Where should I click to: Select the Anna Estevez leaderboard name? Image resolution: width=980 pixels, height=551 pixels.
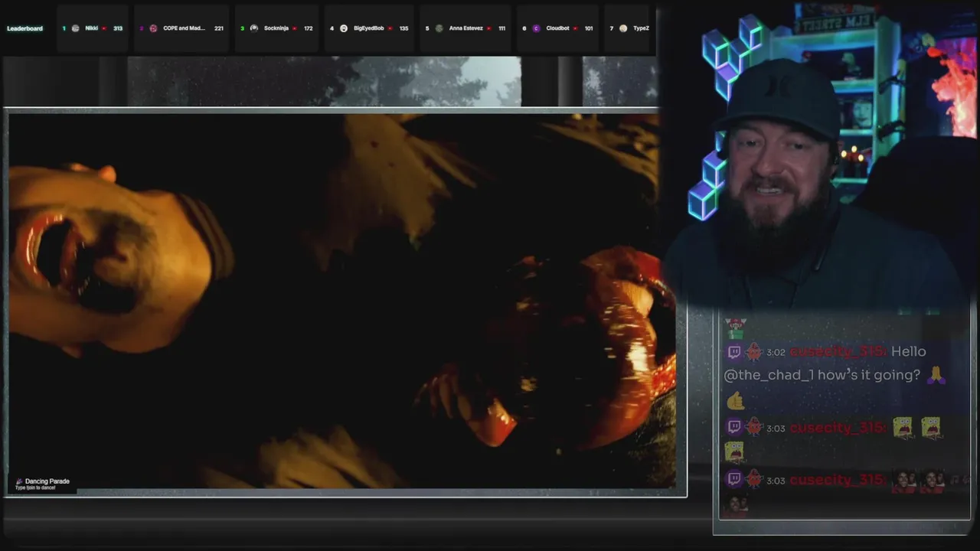click(466, 28)
